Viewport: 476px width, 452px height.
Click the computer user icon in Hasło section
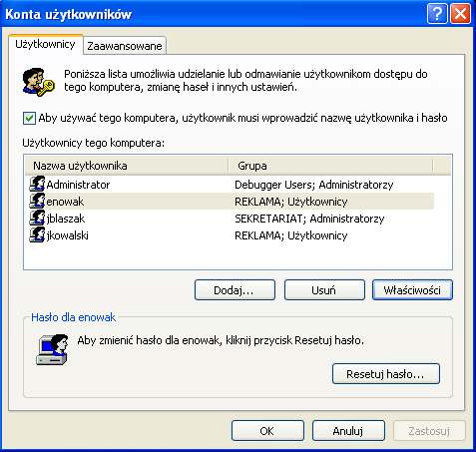pyautogui.click(x=52, y=350)
